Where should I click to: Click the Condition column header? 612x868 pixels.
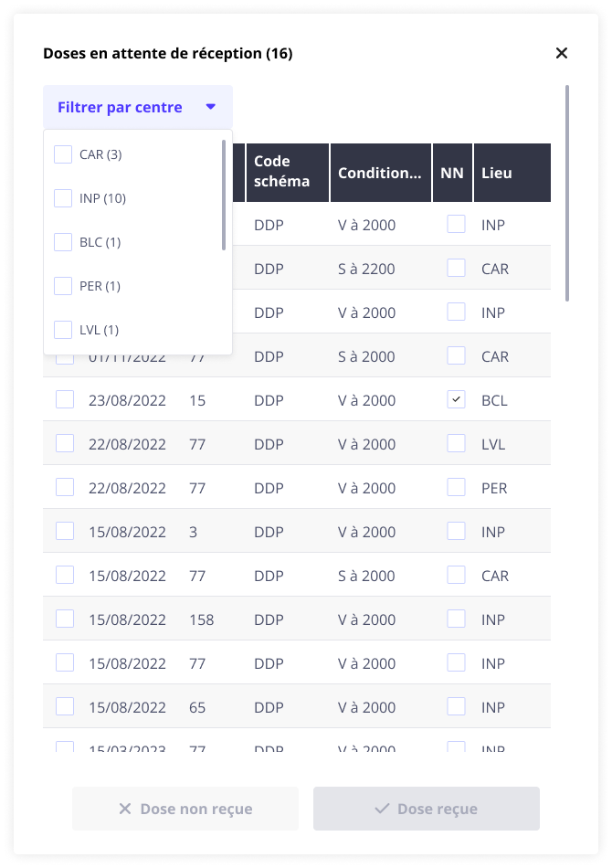click(x=380, y=173)
